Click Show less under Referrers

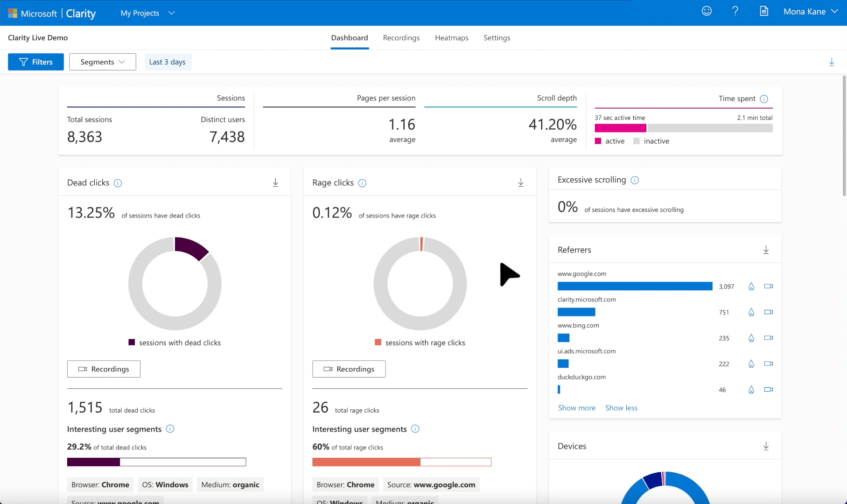(x=621, y=408)
